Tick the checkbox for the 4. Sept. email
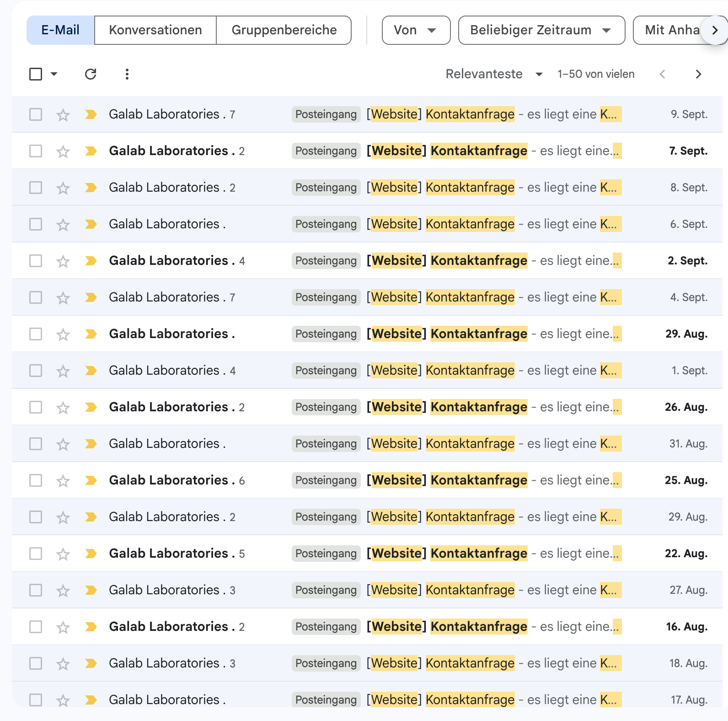 36,297
